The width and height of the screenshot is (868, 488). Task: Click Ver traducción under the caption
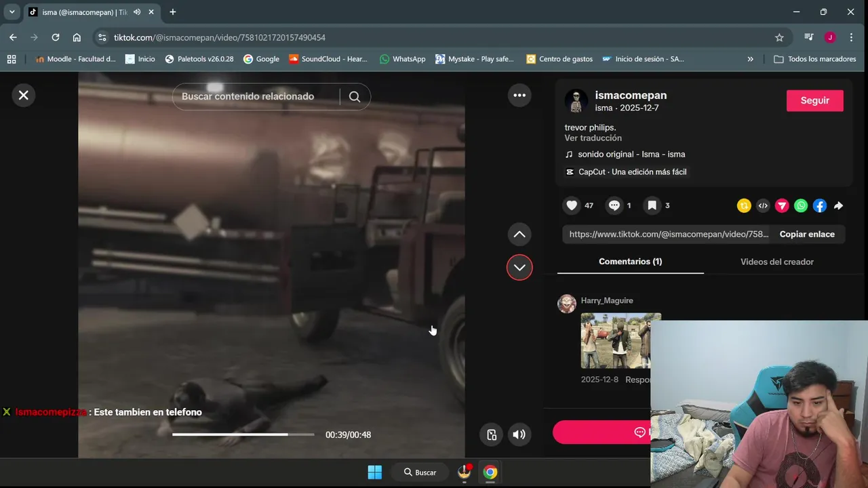593,138
